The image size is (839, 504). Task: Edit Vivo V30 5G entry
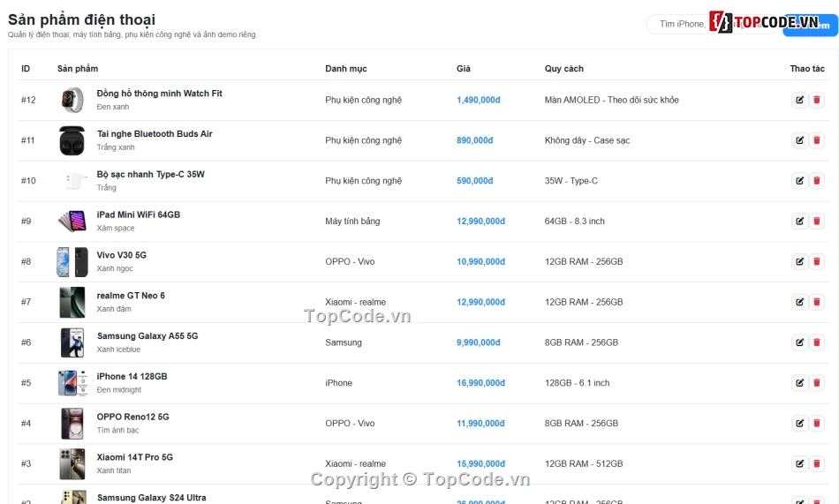click(x=799, y=261)
